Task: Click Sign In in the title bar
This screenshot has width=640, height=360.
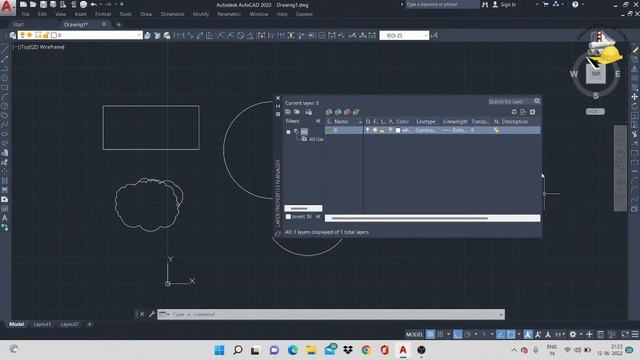Action: tap(508, 4)
